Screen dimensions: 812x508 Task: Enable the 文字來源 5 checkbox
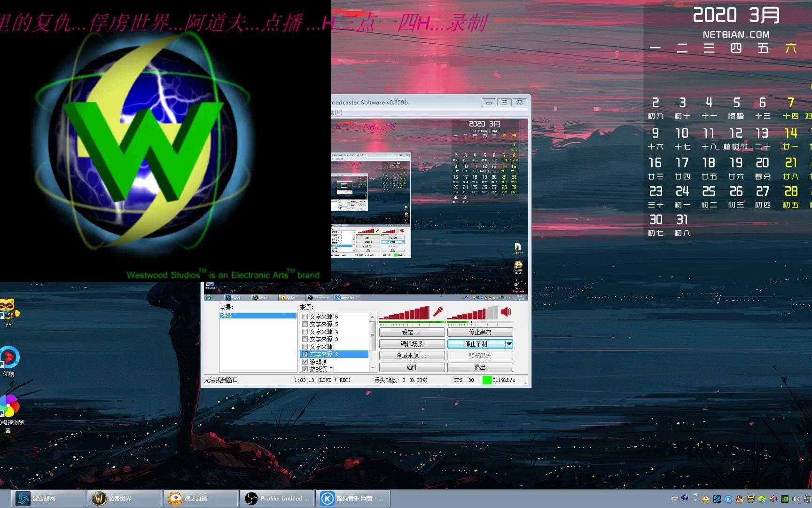(x=305, y=324)
